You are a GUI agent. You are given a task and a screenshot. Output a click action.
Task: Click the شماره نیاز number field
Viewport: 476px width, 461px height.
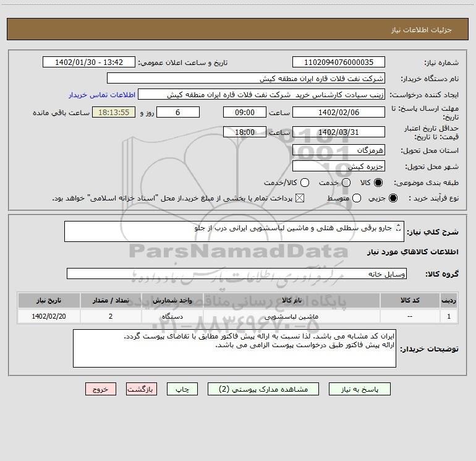[339, 62]
